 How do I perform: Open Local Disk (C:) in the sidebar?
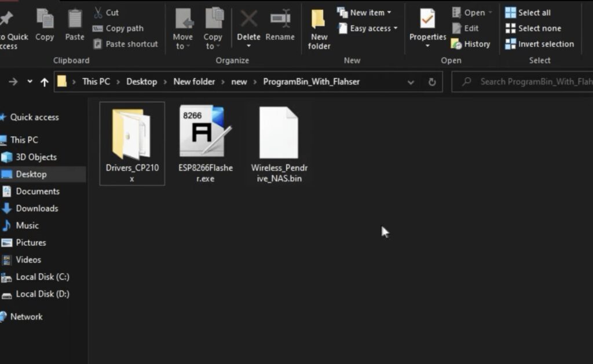(x=42, y=277)
